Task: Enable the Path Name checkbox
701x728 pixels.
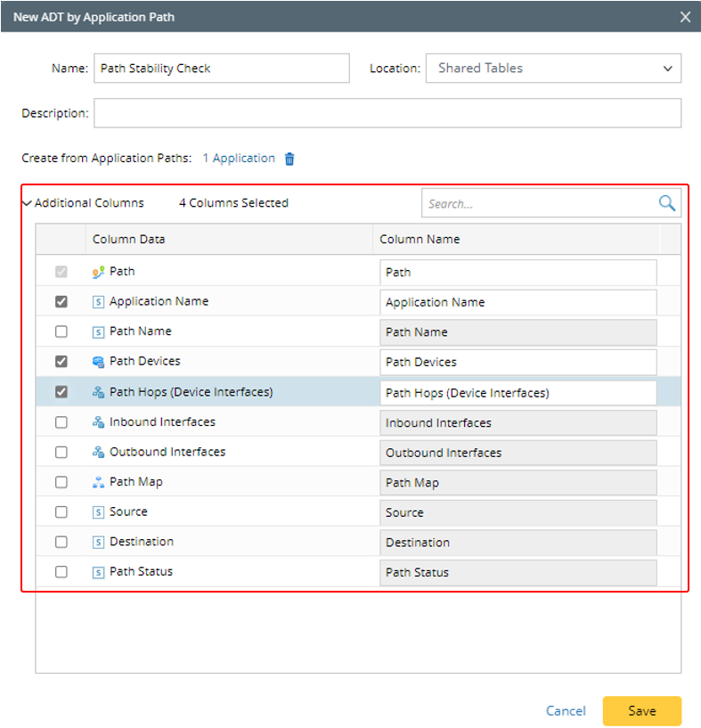Action: pyautogui.click(x=61, y=331)
